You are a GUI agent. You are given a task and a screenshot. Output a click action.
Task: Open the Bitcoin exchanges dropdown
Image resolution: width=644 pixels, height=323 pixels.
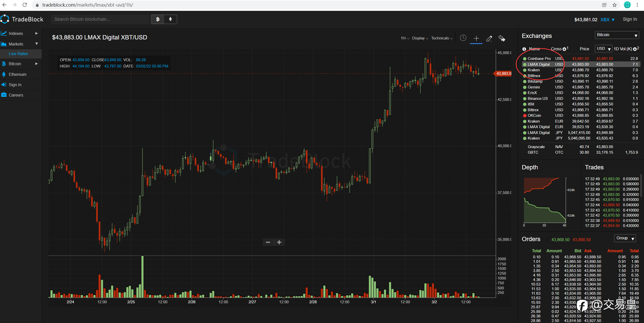[617, 35]
